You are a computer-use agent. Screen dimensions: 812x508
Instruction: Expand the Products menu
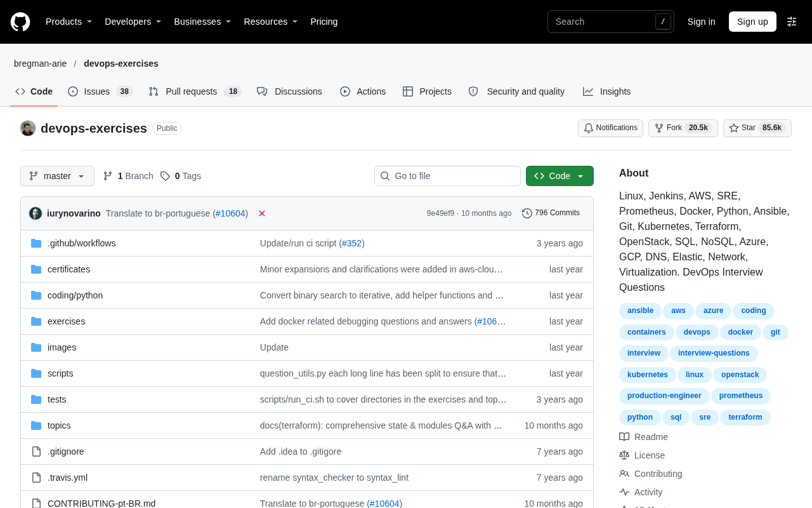click(69, 22)
